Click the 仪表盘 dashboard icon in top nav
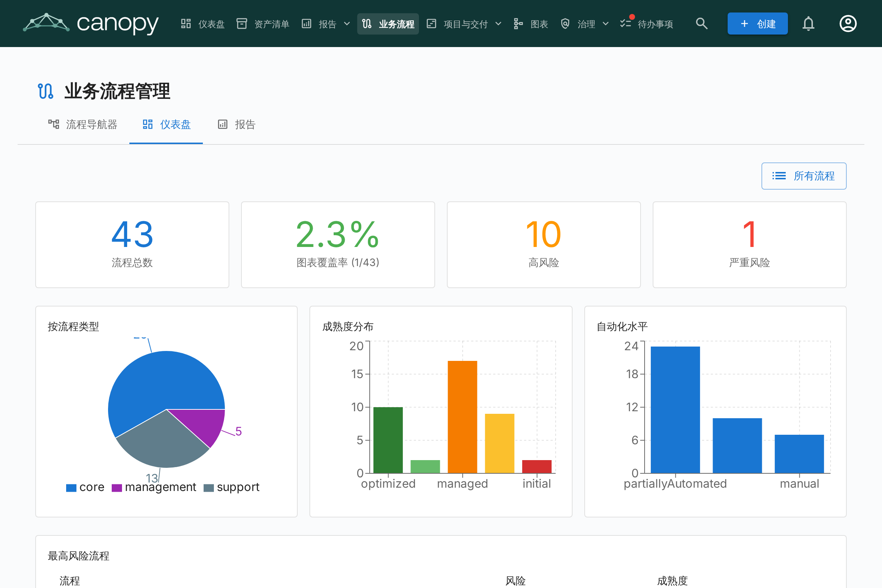Image resolution: width=882 pixels, height=588 pixels. click(186, 24)
